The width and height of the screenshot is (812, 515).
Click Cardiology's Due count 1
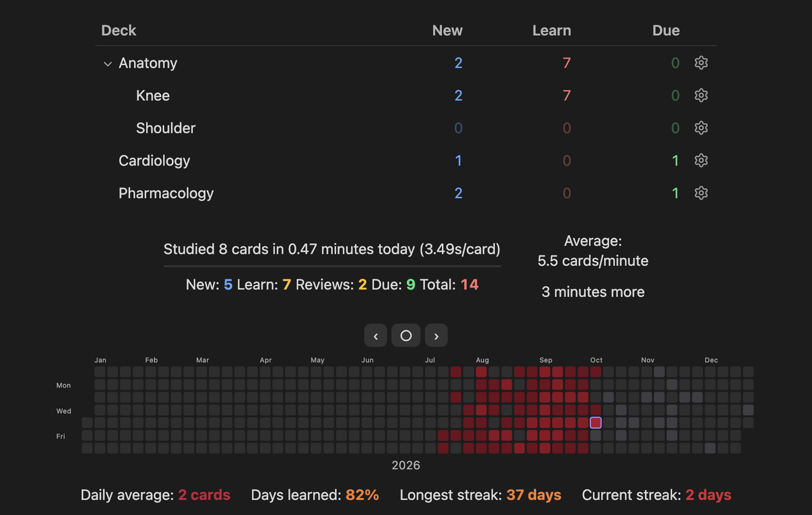pyautogui.click(x=675, y=160)
